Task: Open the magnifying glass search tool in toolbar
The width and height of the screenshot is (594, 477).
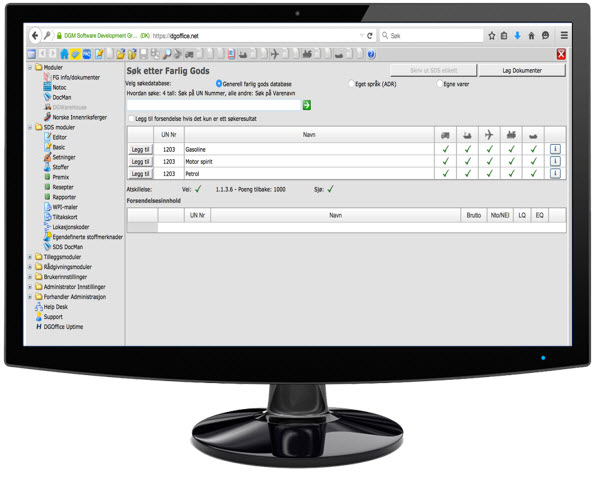Action: pos(166,54)
